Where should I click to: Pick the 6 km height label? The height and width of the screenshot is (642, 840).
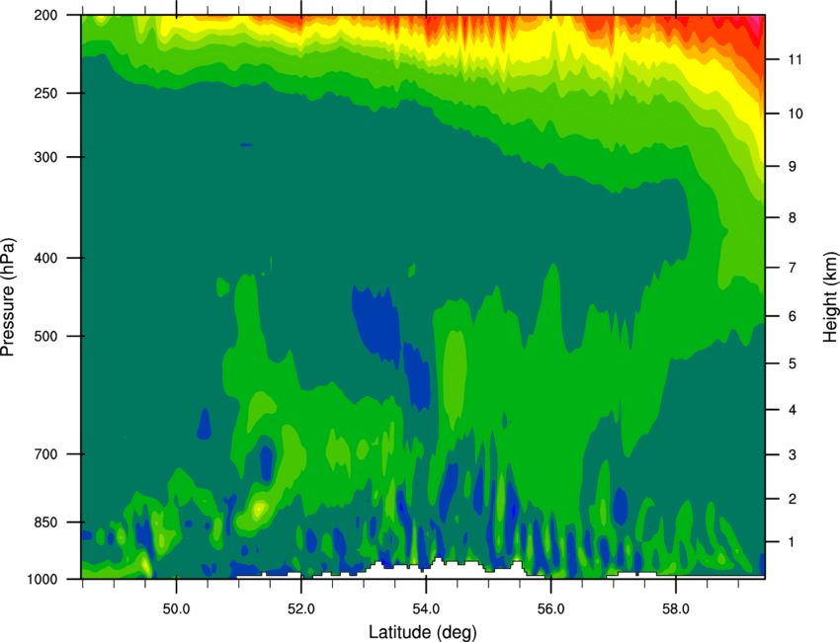click(793, 316)
